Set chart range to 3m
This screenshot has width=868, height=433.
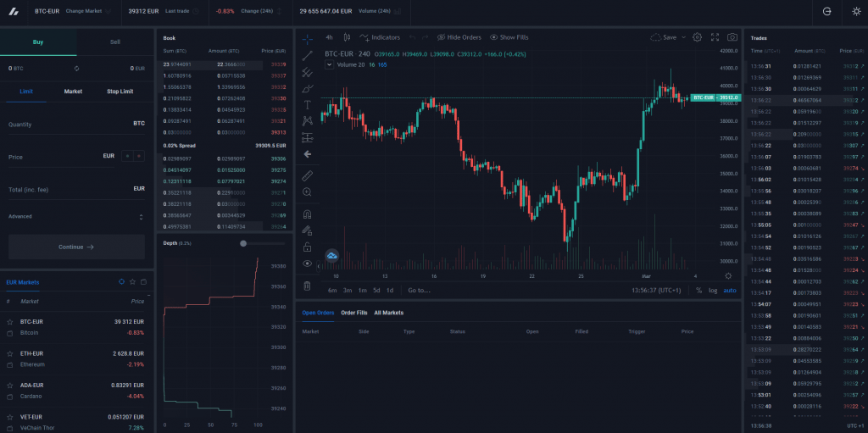point(347,290)
